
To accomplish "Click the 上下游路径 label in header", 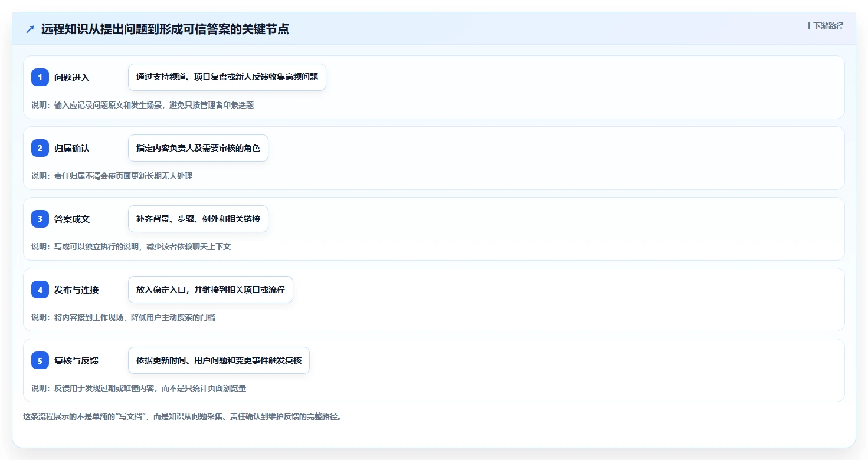I will [824, 26].
